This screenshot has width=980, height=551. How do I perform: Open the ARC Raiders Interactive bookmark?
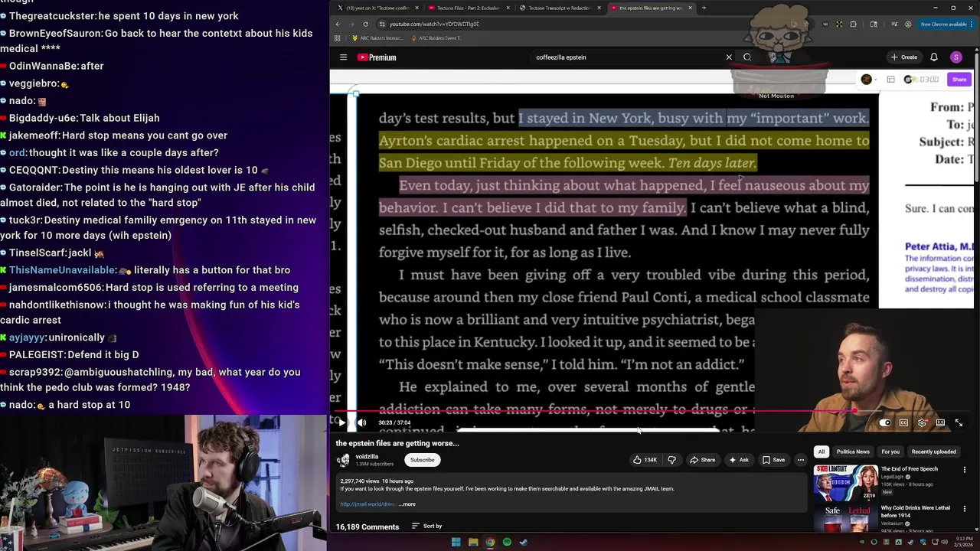tap(377, 38)
